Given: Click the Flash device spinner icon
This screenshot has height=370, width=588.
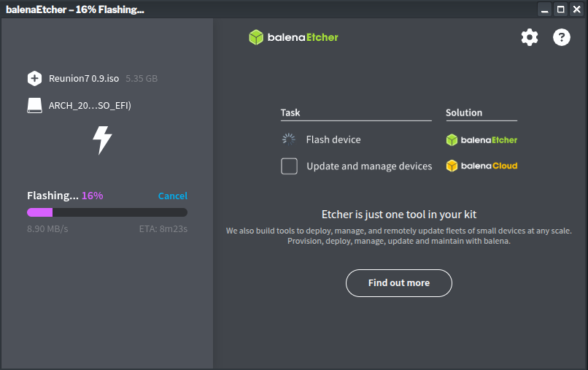Looking at the screenshot, I should [289, 139].
